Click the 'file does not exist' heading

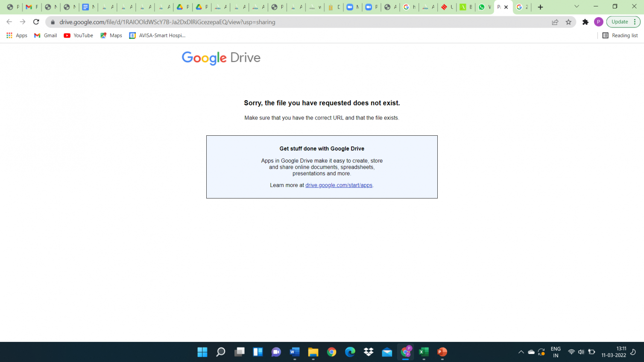322,103
